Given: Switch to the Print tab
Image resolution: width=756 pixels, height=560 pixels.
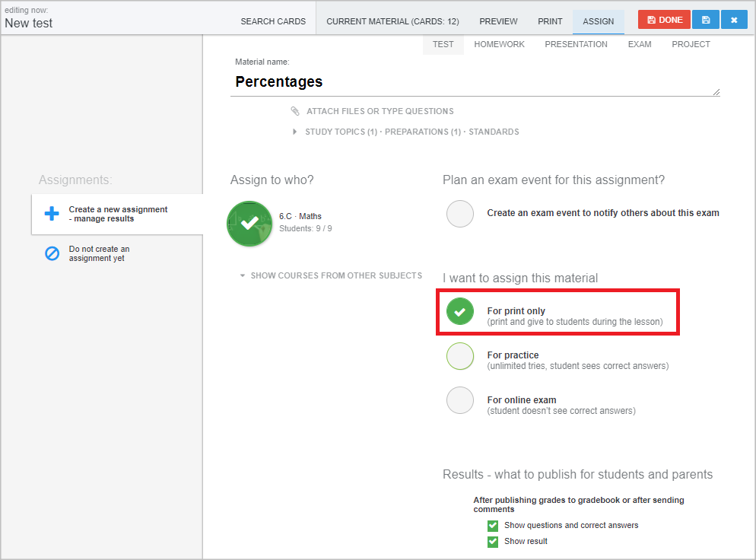Looking at the screenshot, I should (550, 21).
